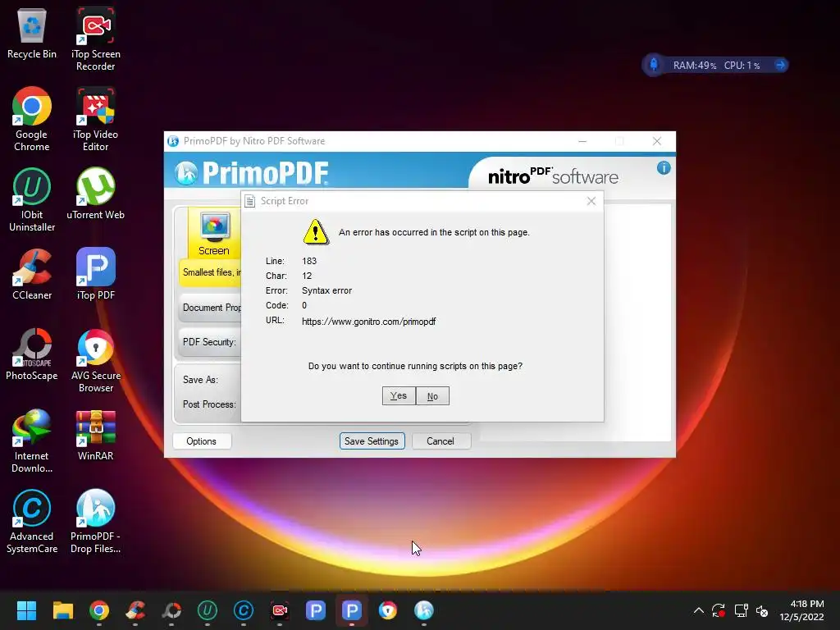This screenshot has width=840, height=630.
Task: Click the PDF Security label
Action: (209, 342)
